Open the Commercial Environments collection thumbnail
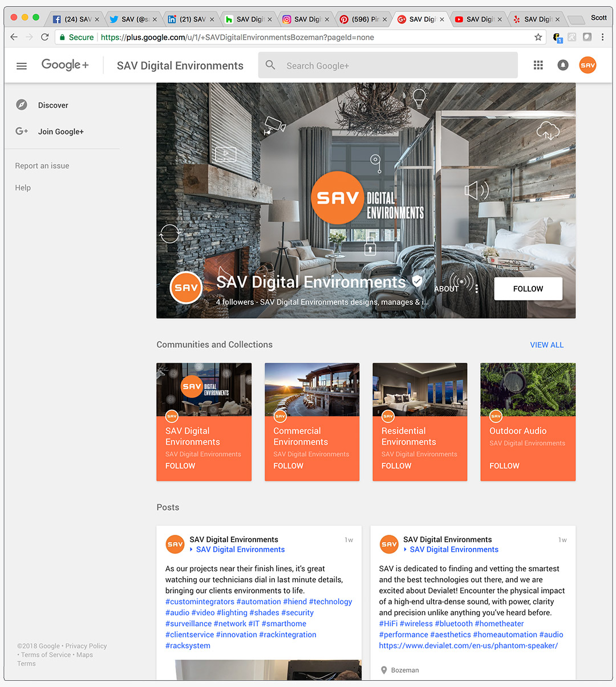Screen dimensions: 616x687 tap(312, 390)
